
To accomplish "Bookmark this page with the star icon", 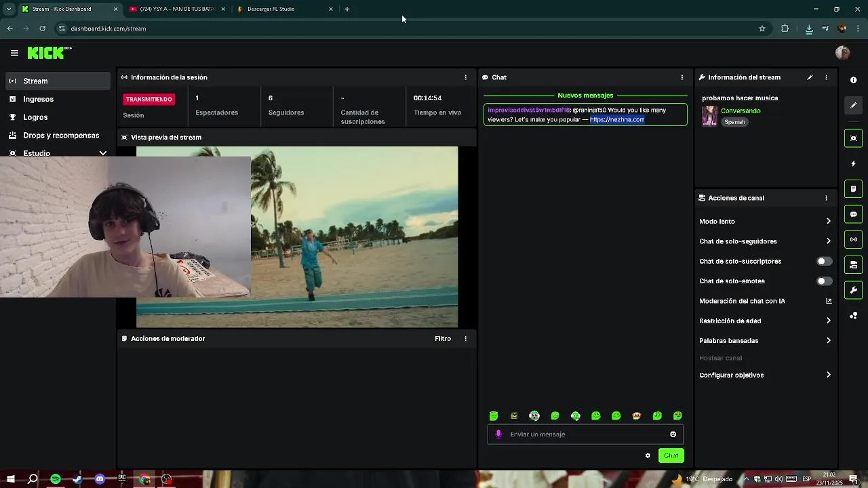I will tap(762, 28).
